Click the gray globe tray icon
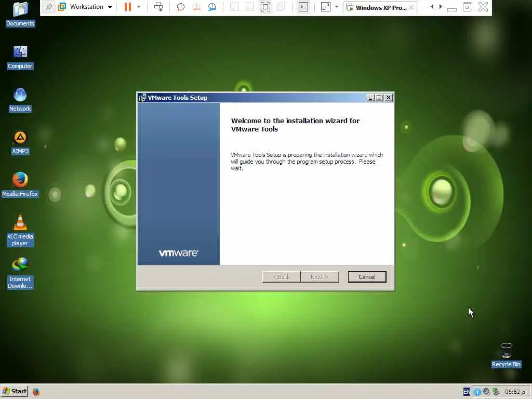 pos(486,392)
